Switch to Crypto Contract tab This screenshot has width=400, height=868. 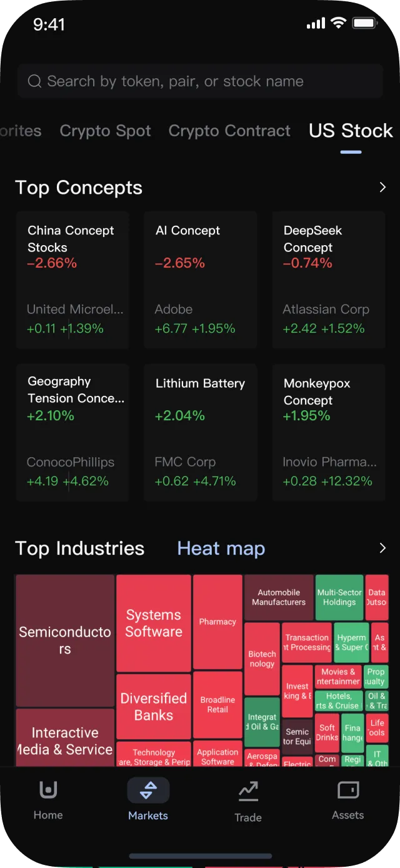coord(229,131)
